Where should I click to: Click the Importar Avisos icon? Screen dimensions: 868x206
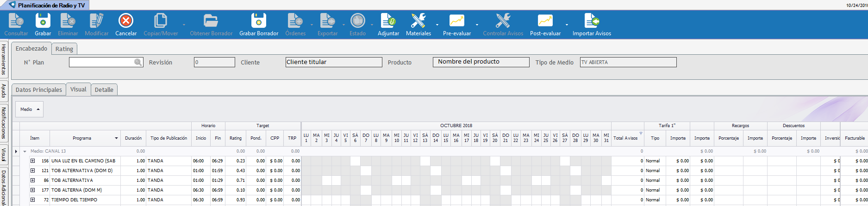coord(591,21)
